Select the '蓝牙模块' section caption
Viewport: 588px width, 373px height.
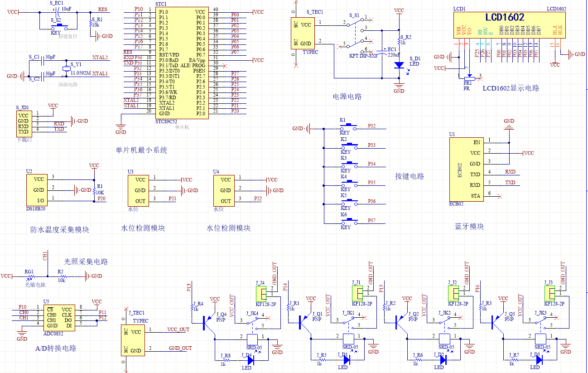point(470,226)
